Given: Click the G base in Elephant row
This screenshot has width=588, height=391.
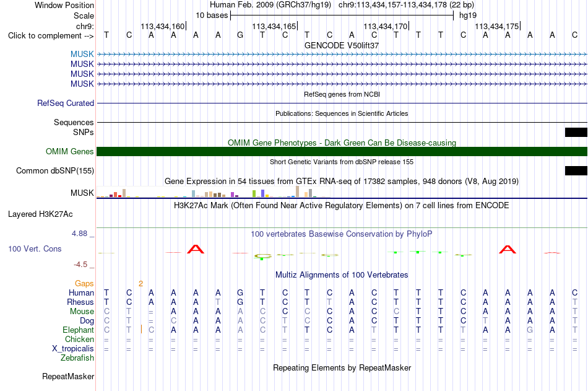Looking at the screenshot, I should [530, 330].
